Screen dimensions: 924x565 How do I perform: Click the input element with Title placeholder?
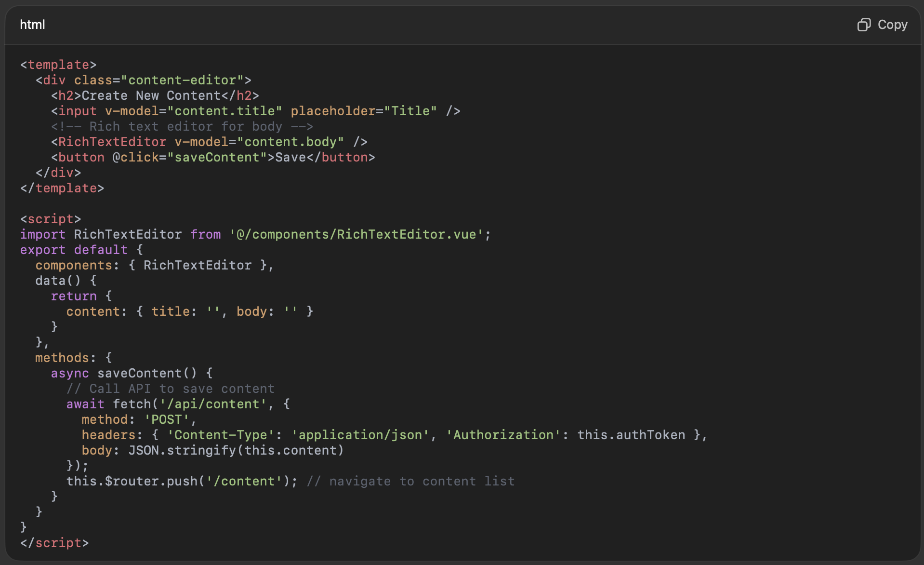pos(255,111)
